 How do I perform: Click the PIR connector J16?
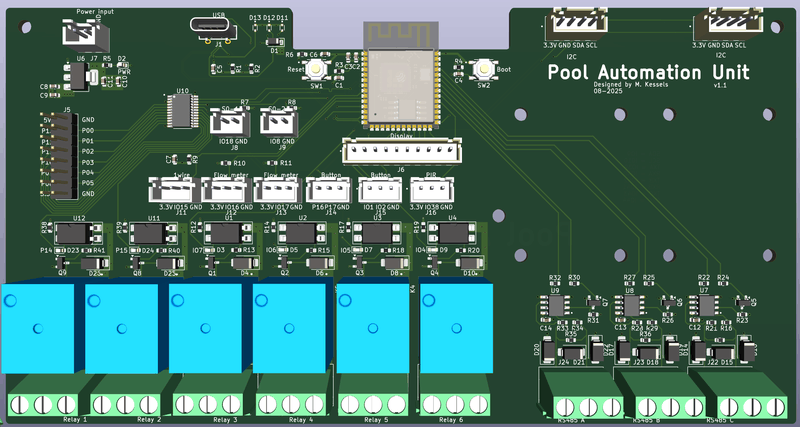point(434,189)
